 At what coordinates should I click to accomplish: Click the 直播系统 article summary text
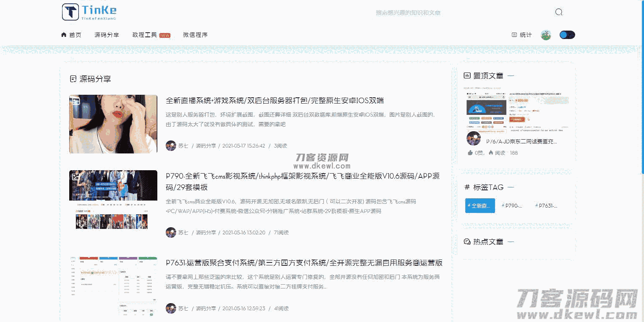(301, 119)
